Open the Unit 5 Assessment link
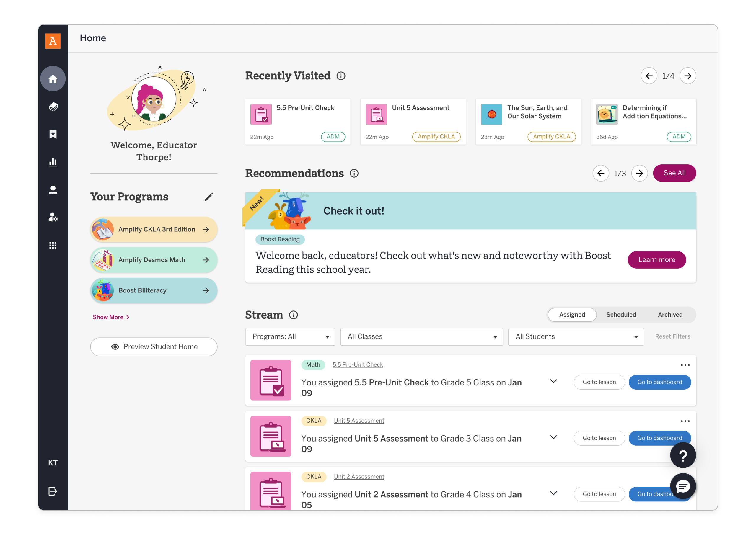Image resolution: width=756 pixels, height=533 pixels. point(359,421)
